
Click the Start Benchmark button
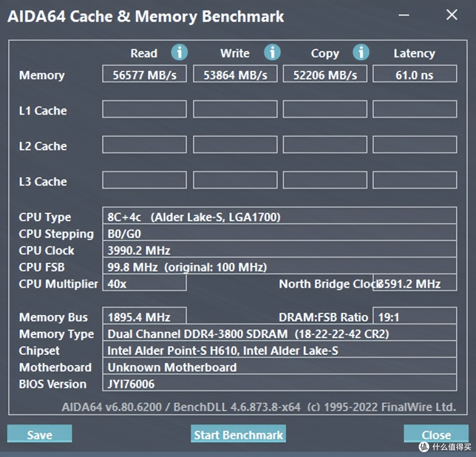(x=238, y=434)
